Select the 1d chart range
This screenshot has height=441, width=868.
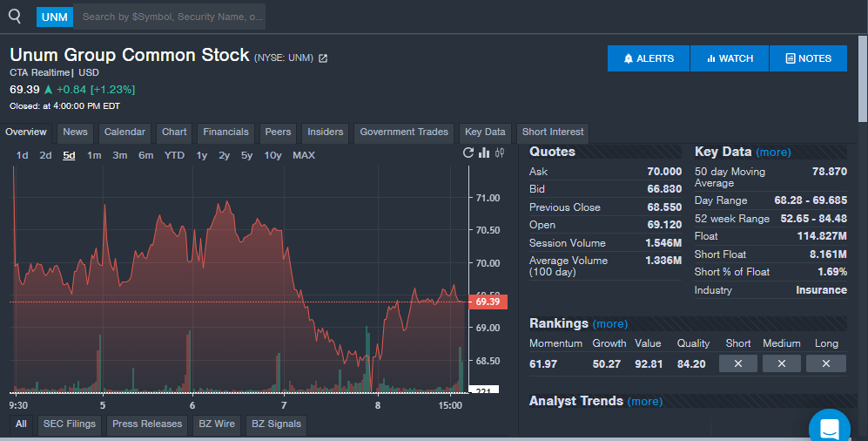click(x=22, y=155)
